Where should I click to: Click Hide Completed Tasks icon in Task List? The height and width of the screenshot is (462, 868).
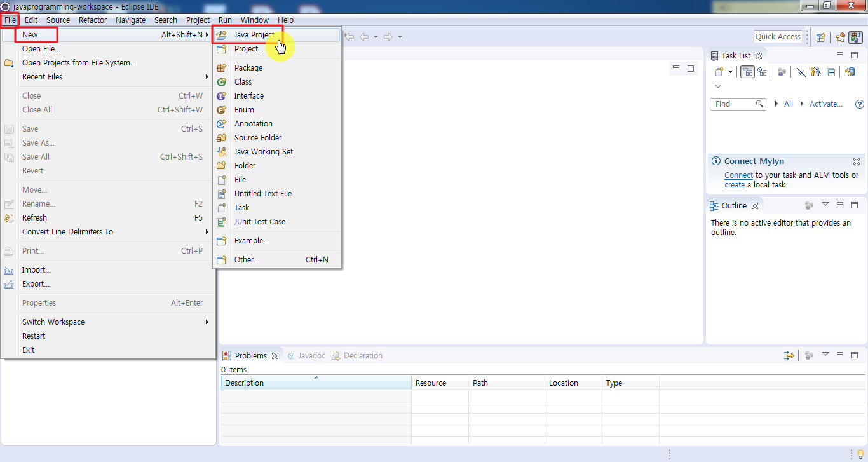click(802, 72)
